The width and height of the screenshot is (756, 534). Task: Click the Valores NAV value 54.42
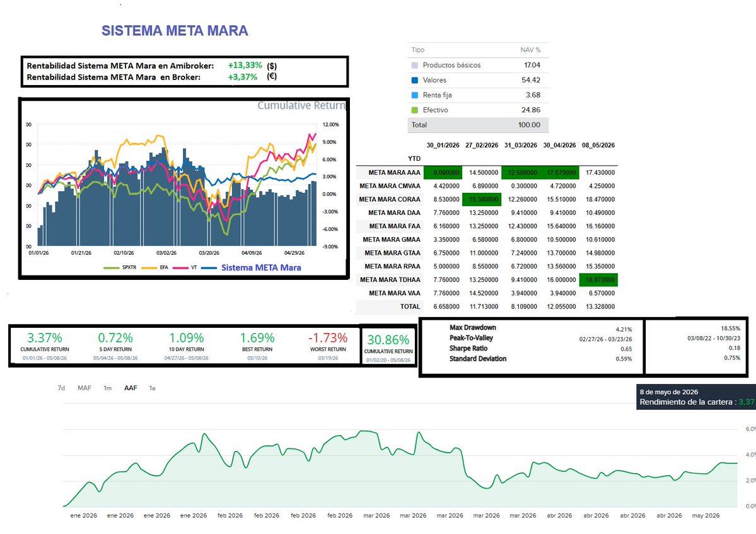(531, 80)
